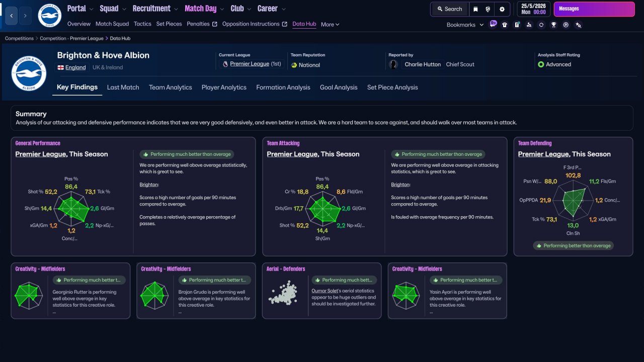Select the Goal Analysis tab
Image resolution: width=644 pixels, height=362 pixels.
coord(339,87)
